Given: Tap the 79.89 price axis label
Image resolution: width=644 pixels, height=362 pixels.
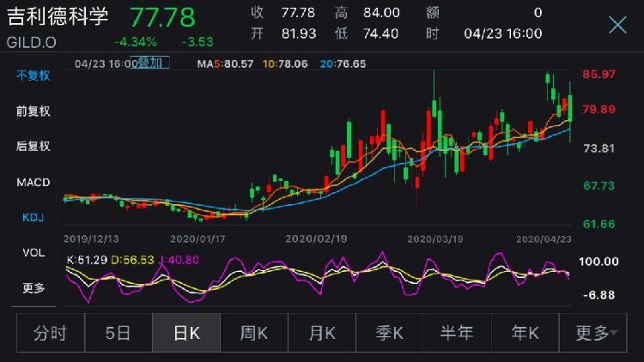Looking at the screenshot, I should click(x=598, y=109).
